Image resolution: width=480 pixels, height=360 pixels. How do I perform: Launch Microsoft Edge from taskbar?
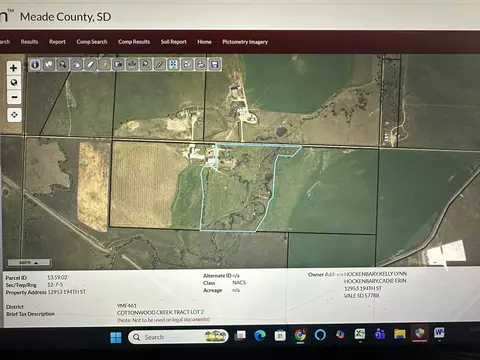(260, 335)
